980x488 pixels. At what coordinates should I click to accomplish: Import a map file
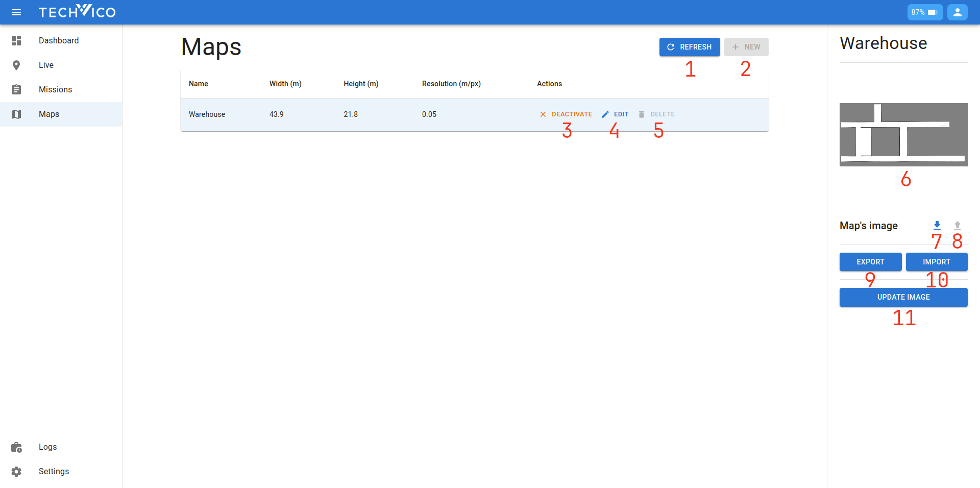[937, 262]
